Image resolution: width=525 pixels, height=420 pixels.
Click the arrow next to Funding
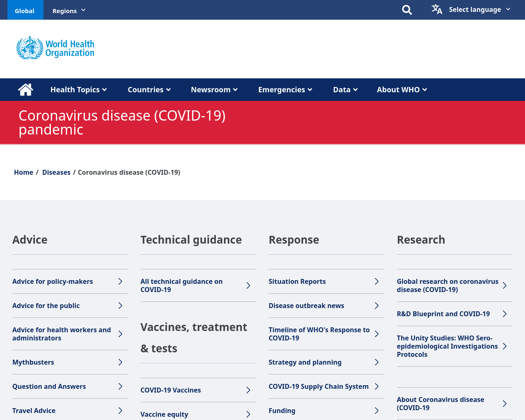[x=377, y=411]
